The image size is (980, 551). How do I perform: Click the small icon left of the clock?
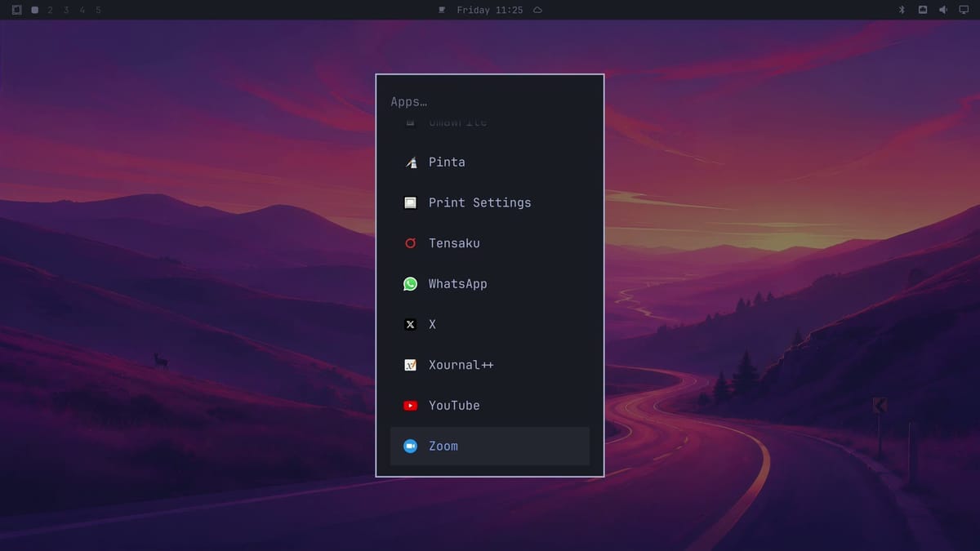[443, 10]
